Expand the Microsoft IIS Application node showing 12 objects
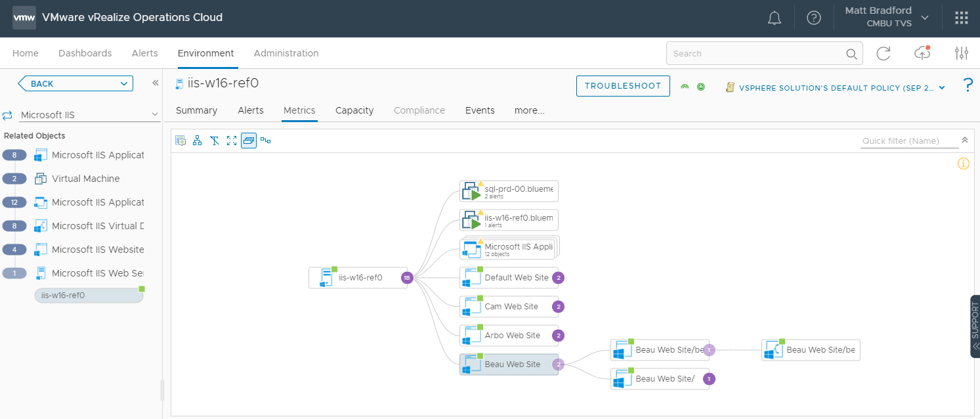Viewport: 980px width, 419px height. coord(509,248)
